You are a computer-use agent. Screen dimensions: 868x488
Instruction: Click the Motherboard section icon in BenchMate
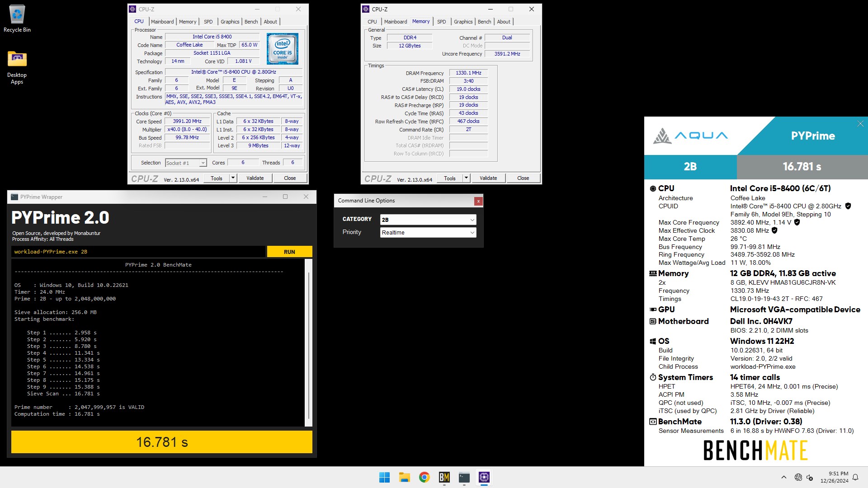coord(653,321)
